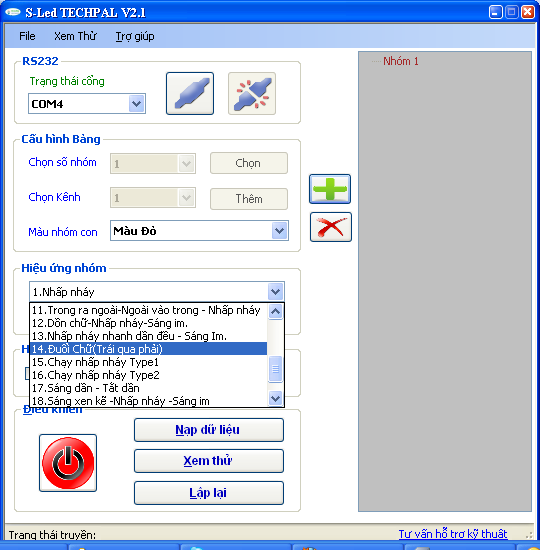542x550 pixels.
Task: Click the connect port plug icon
Action: coord(190,93)
